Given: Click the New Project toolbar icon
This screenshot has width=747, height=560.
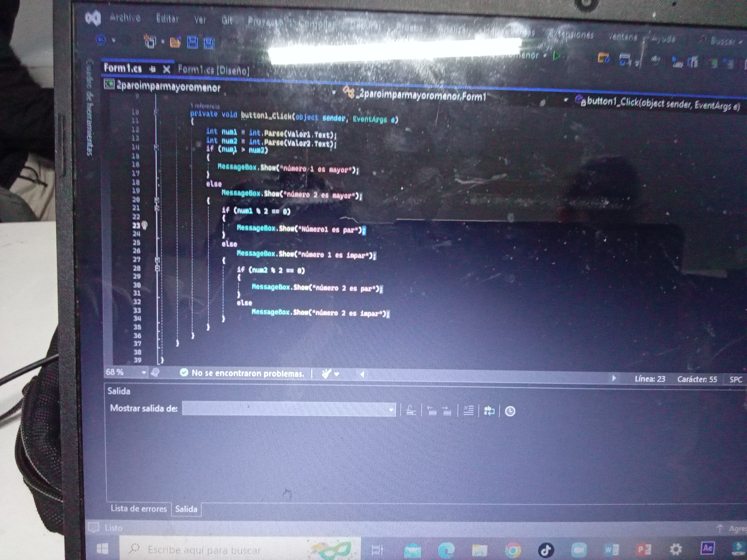Looking at the screenshot, I should point(150,41).
